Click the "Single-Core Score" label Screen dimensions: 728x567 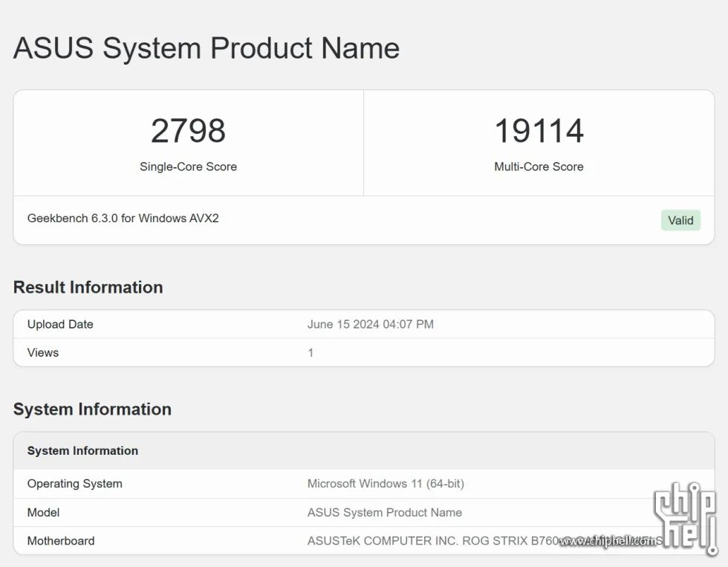pyautogui.click(x=189, y=166)
